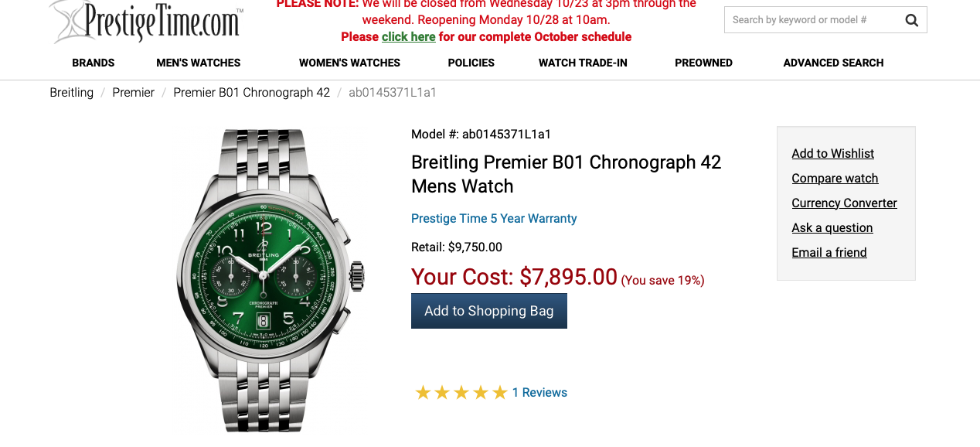
Task: Go to Premier breadcrumb link
Action: [x=134, y=93]
